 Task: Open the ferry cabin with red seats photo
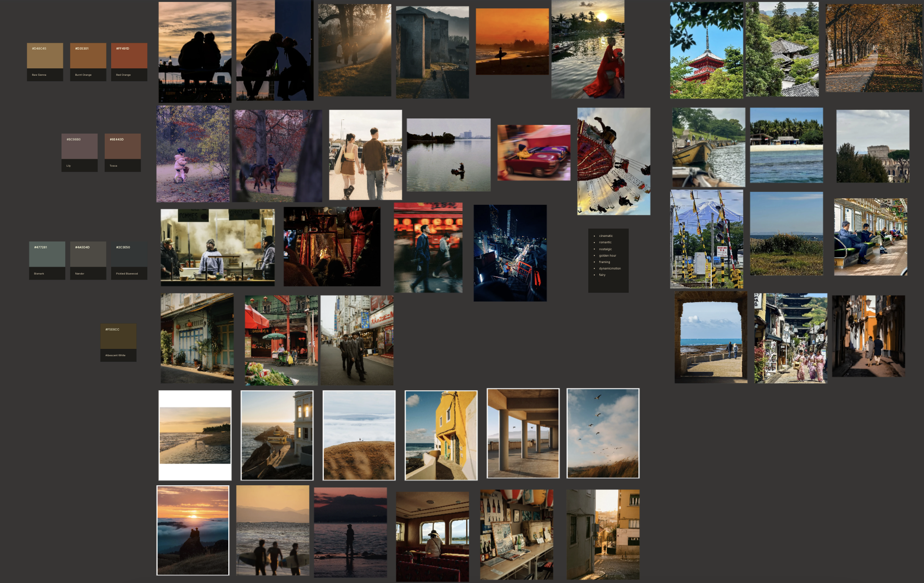click(433, 537)
